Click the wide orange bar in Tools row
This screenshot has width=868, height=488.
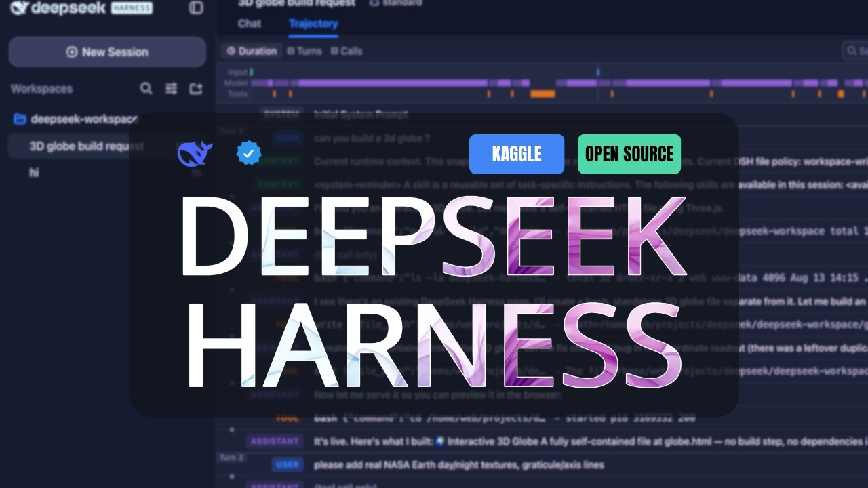542,94
